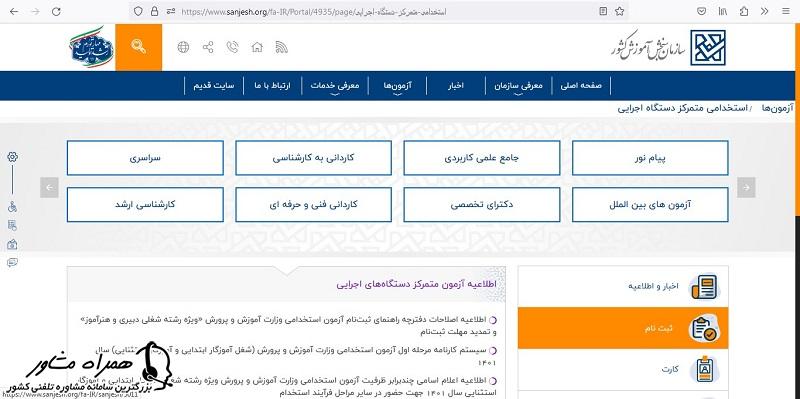The height and width of the screenshot is (399, 800).
Task: Expand the معرفی خدمات menu
Action: coord(335,86)
